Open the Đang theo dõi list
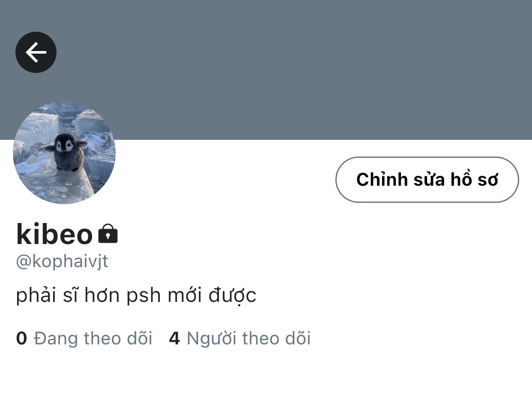532x395 pixels. pyautogui.click(x=84, y=338)
